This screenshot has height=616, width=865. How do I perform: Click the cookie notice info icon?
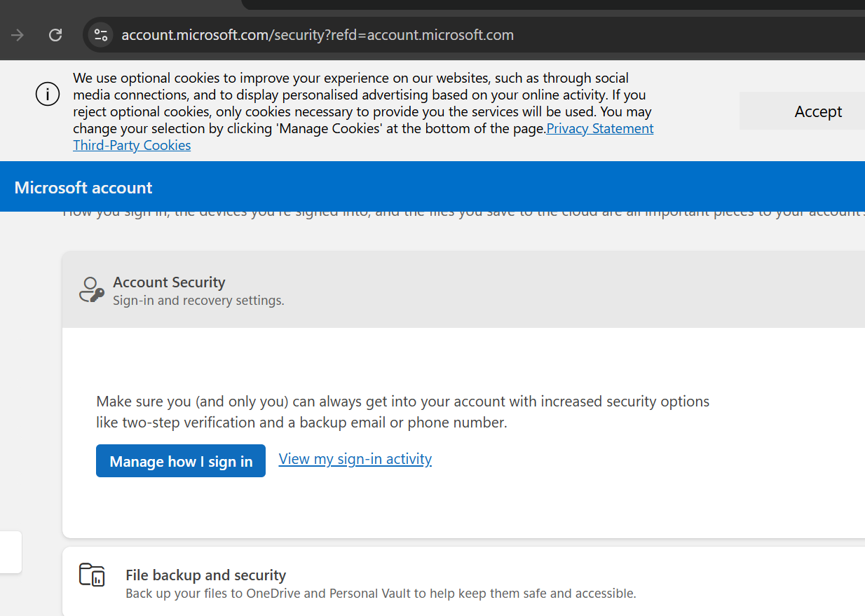tap(48, 94)
